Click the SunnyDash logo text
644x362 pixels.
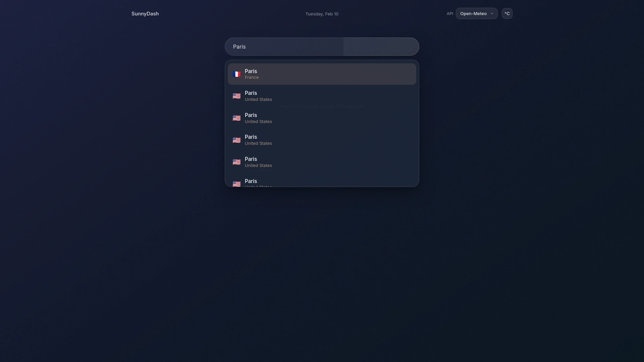(x=145, y=14)
